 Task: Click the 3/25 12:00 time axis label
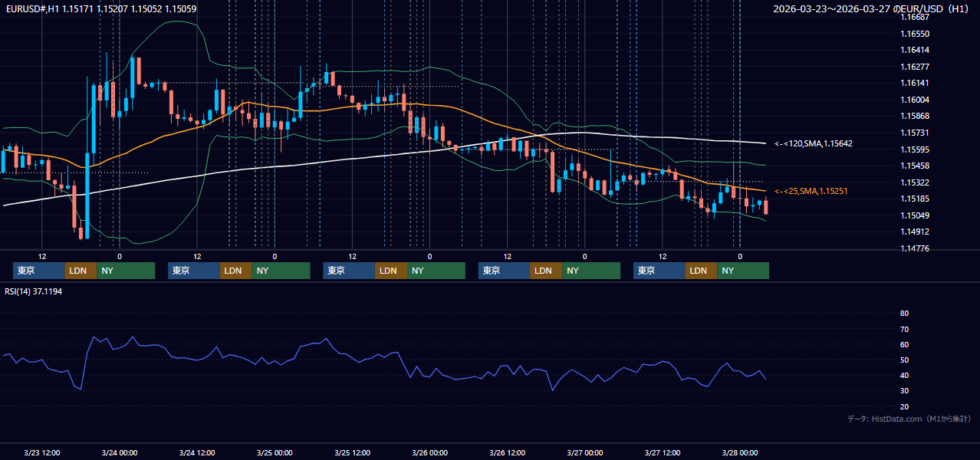click(x=352, y=452)
